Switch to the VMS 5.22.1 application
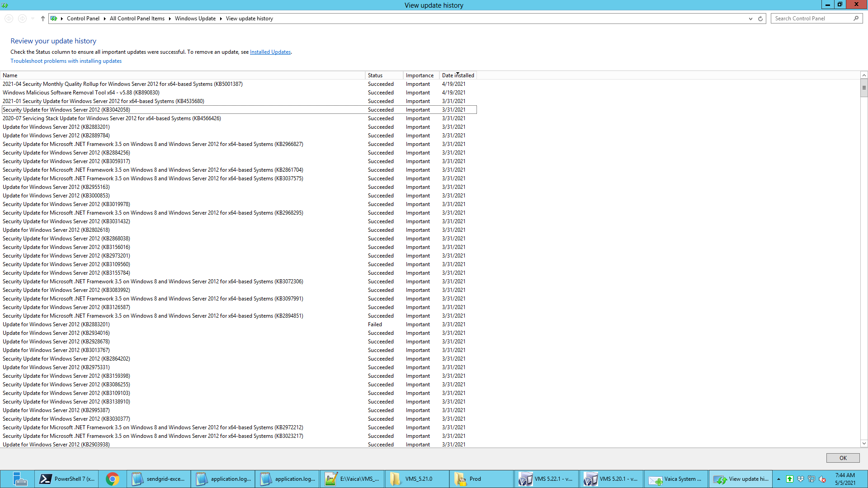Image resolution: width=868 pixels, height=488 pixels. click(x=546, y=479)
